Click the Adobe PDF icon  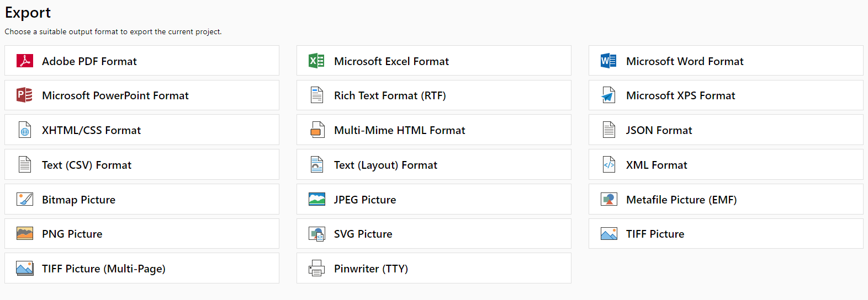point(25,61)
